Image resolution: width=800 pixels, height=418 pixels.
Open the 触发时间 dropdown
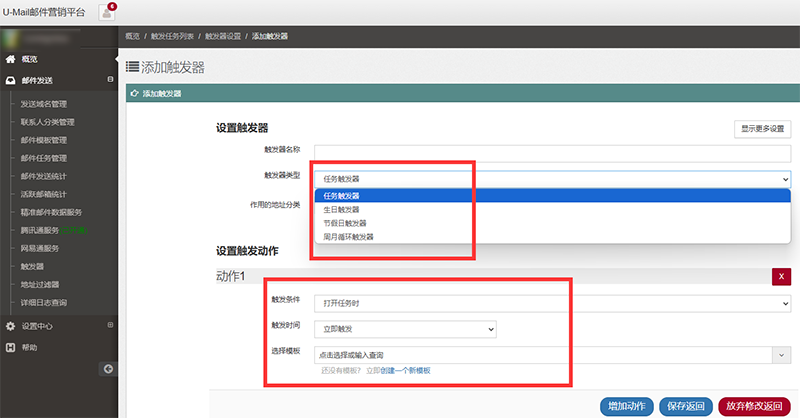click(x=404, y=328)
